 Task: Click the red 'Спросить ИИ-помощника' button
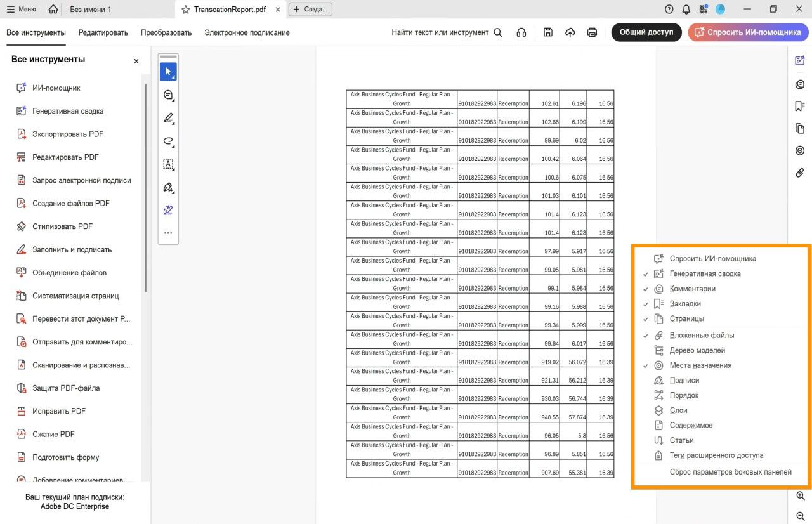coord(749,32)
